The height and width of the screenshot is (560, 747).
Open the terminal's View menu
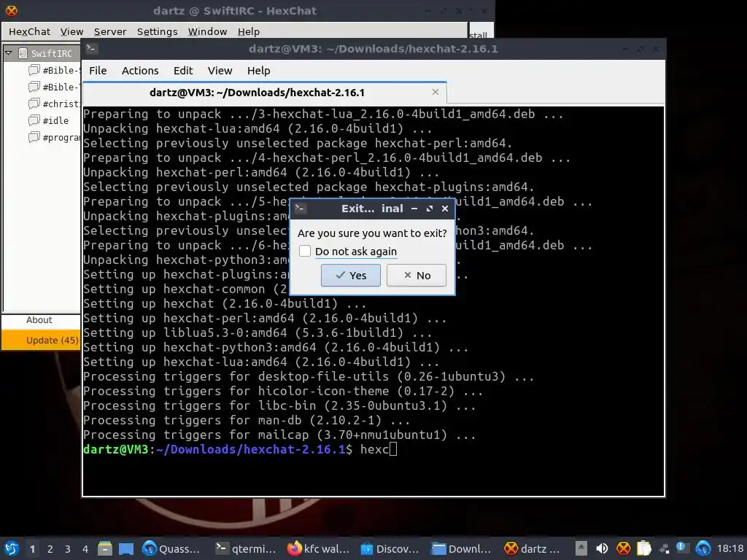point(220,71)
